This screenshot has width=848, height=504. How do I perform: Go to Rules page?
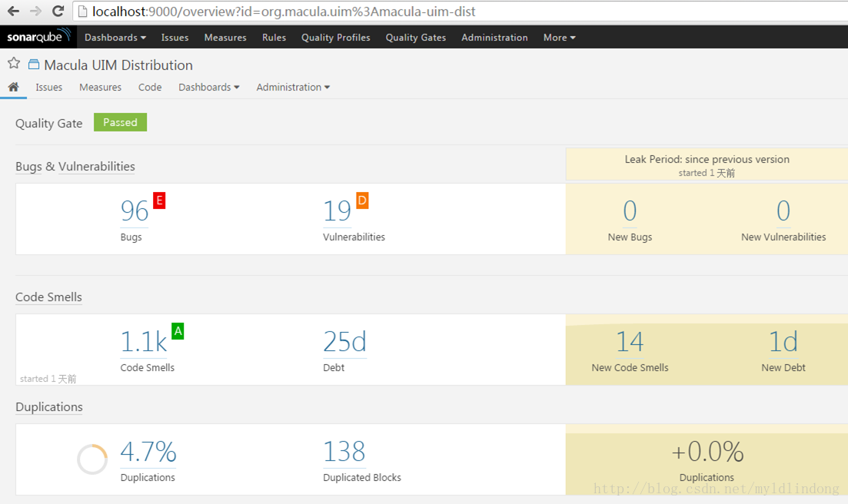(274, 38)
